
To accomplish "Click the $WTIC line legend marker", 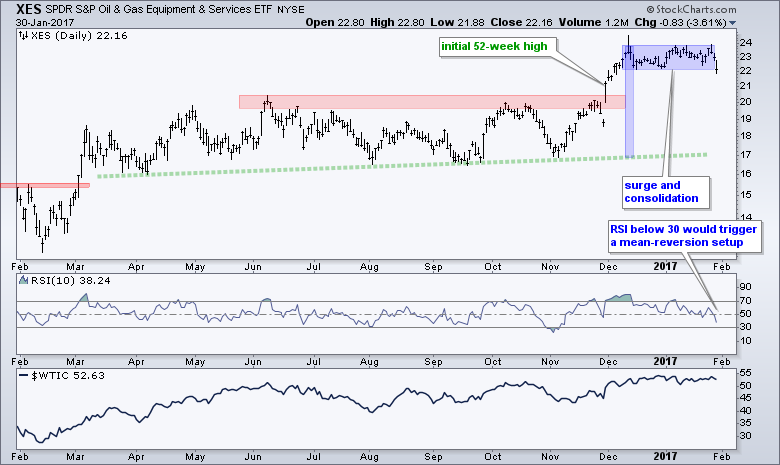I will [23, 375].
